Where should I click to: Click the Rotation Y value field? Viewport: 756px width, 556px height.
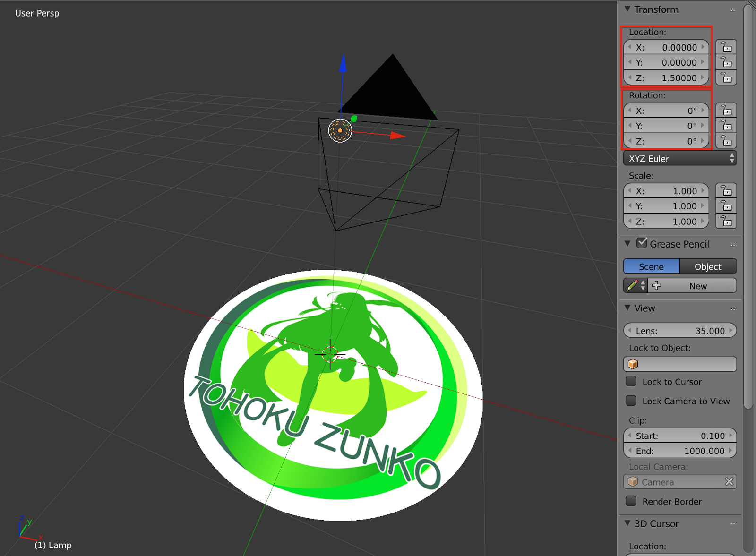pos(666,126)
